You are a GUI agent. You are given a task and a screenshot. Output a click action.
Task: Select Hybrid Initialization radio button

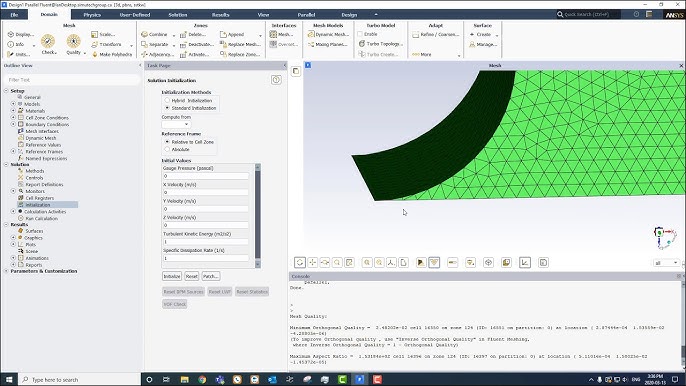coord(167,100)
